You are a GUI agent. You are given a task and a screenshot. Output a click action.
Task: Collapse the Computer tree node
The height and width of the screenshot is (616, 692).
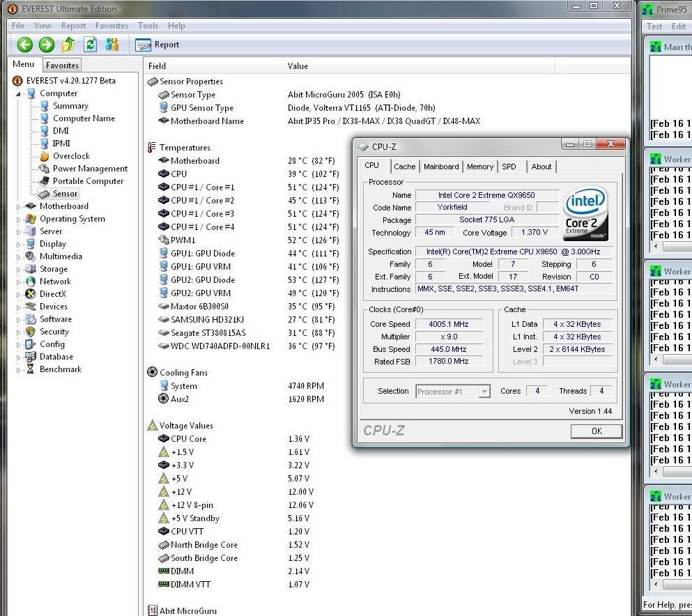coord(19,93)
